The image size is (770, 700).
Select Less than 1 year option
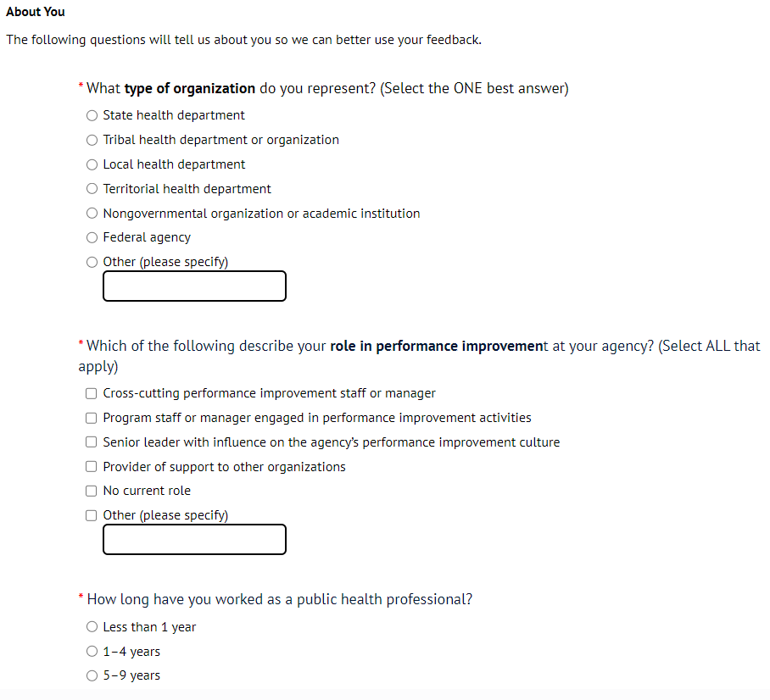92,627
